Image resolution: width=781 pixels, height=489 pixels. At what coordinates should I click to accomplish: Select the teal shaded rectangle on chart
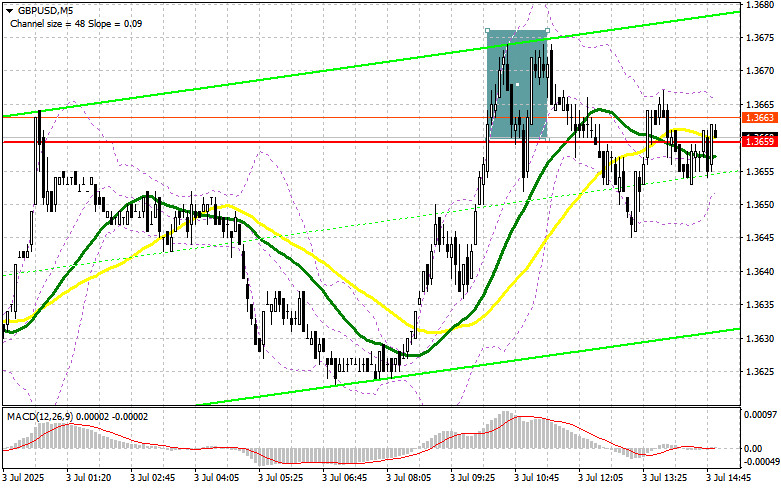pos(517,85)
